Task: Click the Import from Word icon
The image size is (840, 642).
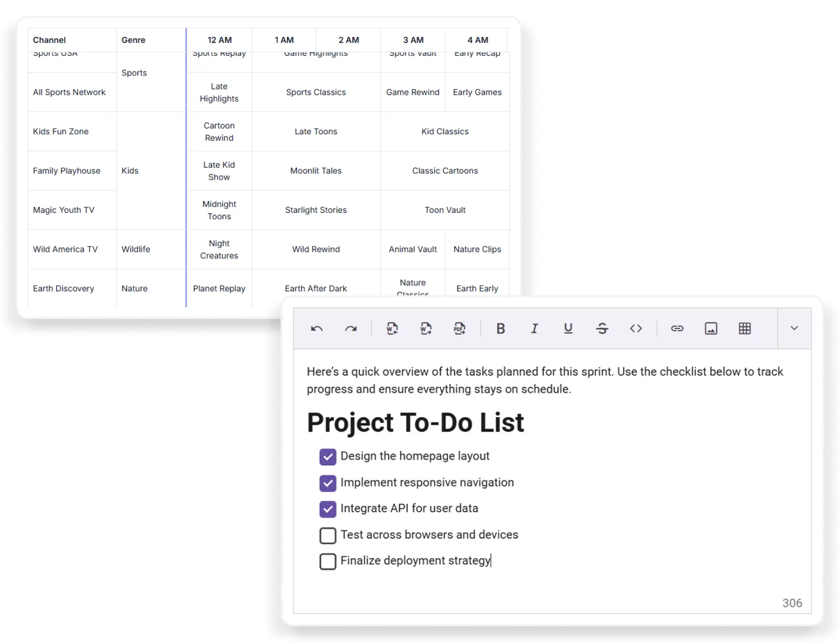Action: (392, 328)
